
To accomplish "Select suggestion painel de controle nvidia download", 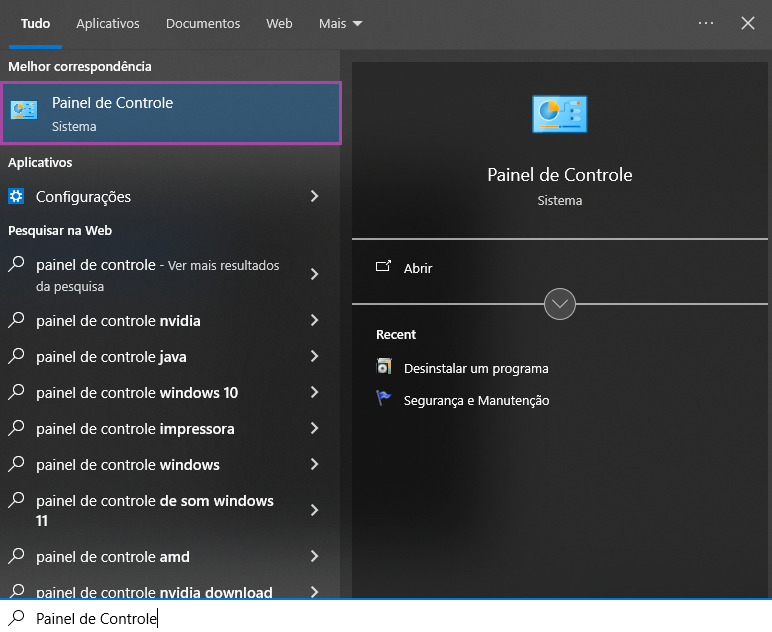I will point(154,592).
